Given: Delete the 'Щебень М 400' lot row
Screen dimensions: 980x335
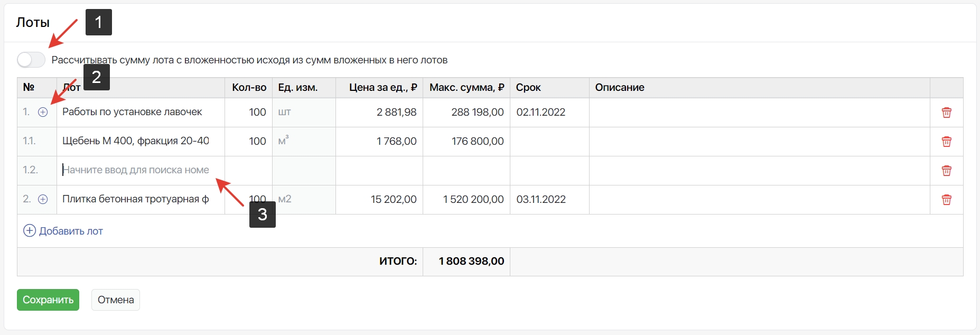Looking at the screenshot, I should (946, 142).
